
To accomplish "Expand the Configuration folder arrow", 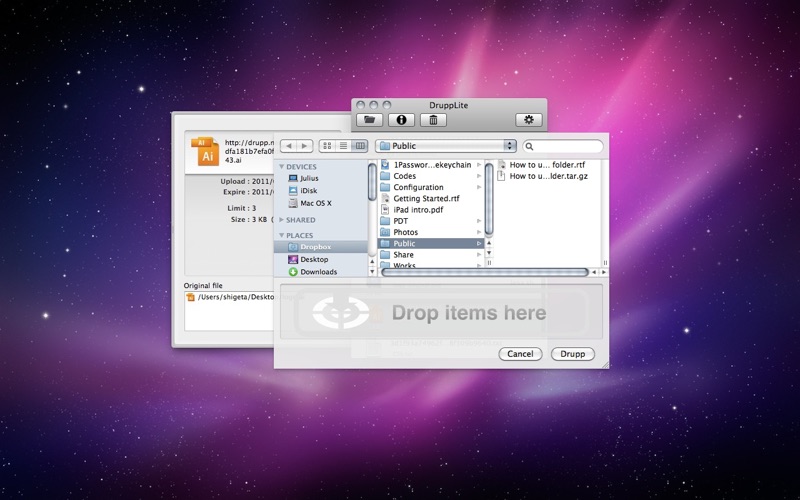I will coord(479,187).
